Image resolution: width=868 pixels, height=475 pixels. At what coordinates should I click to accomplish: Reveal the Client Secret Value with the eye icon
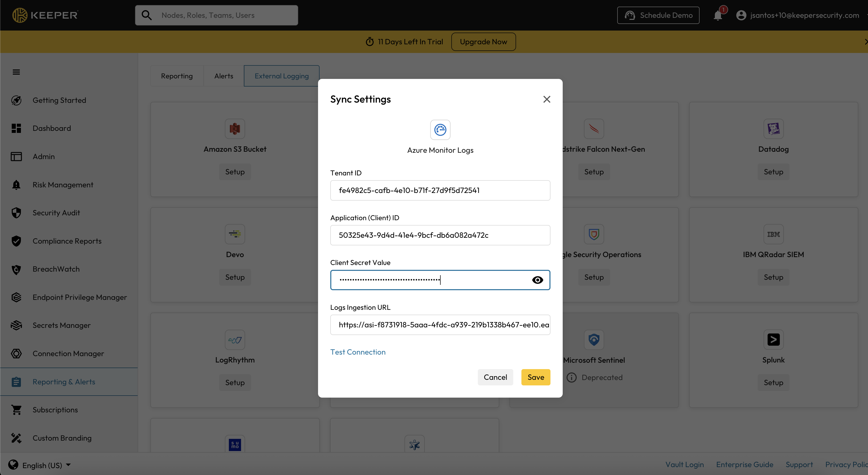(x=537, y=280)
